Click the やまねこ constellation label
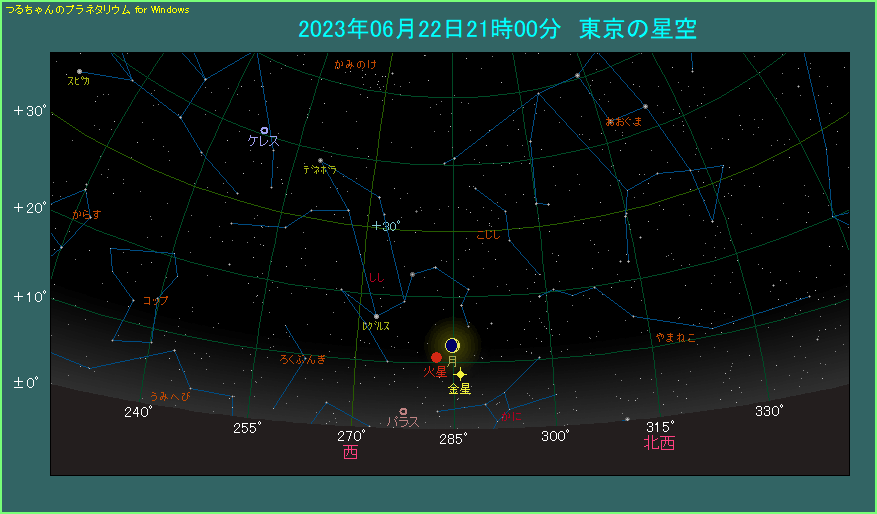The height and width of the screenshot is (514, 877). coord(675,337)
